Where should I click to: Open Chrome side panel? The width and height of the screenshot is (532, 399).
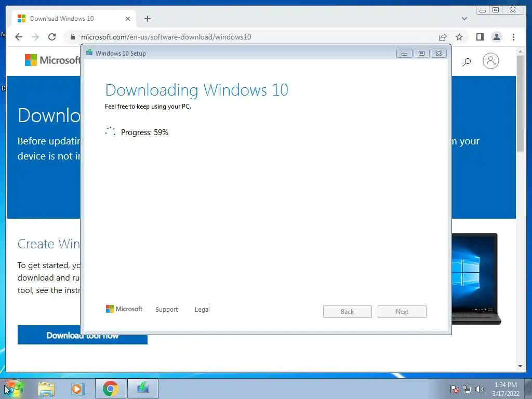click(x=480, y=37)
